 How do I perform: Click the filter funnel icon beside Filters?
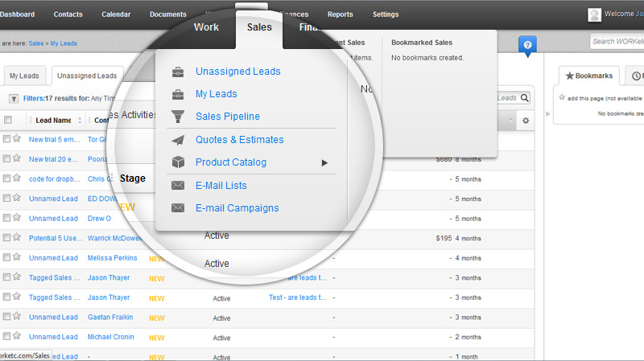(x=14, y=99)
